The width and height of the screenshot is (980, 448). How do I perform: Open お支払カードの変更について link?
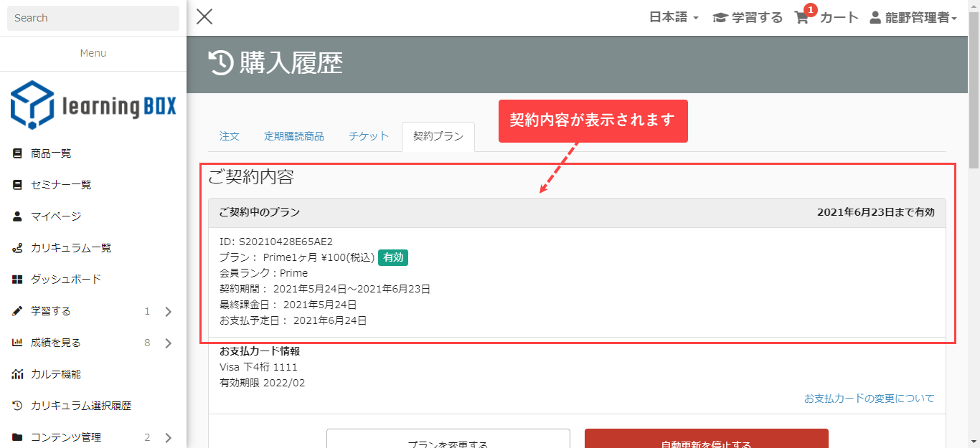tap(869, 399)
